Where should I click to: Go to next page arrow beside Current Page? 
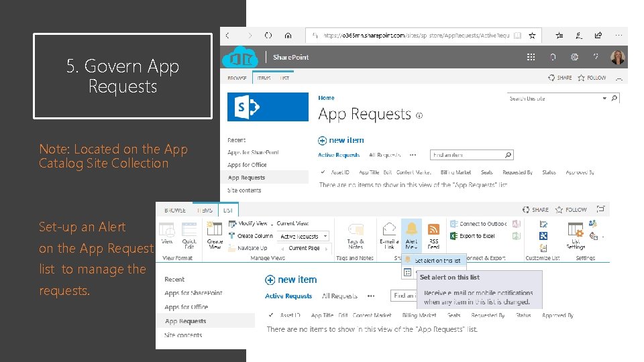(x=327, y=248)
